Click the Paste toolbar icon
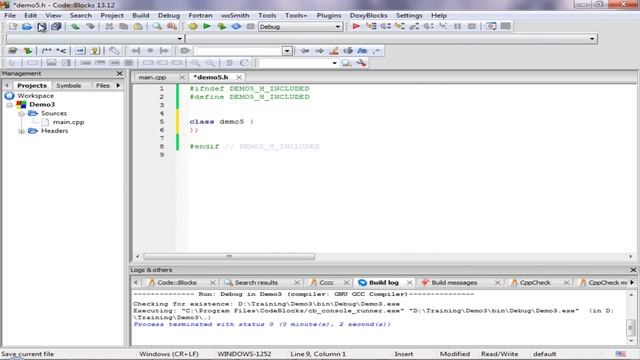Screen dimensions: 640x360 click(138, 27)
